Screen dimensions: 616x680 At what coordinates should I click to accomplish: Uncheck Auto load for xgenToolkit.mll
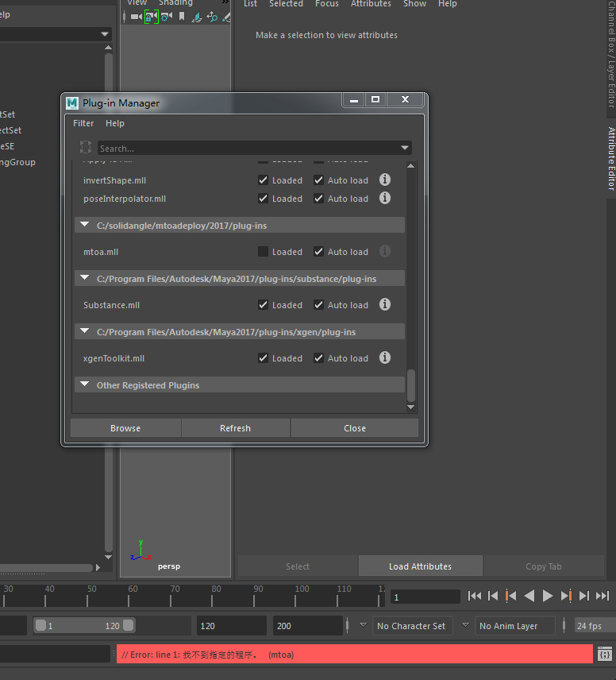coord(318,358)
